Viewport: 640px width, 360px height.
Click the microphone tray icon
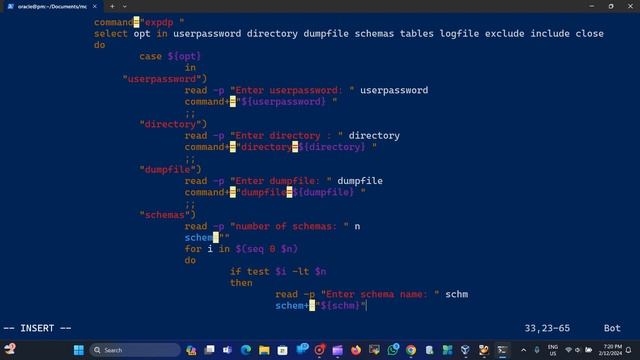coord(537,350)
